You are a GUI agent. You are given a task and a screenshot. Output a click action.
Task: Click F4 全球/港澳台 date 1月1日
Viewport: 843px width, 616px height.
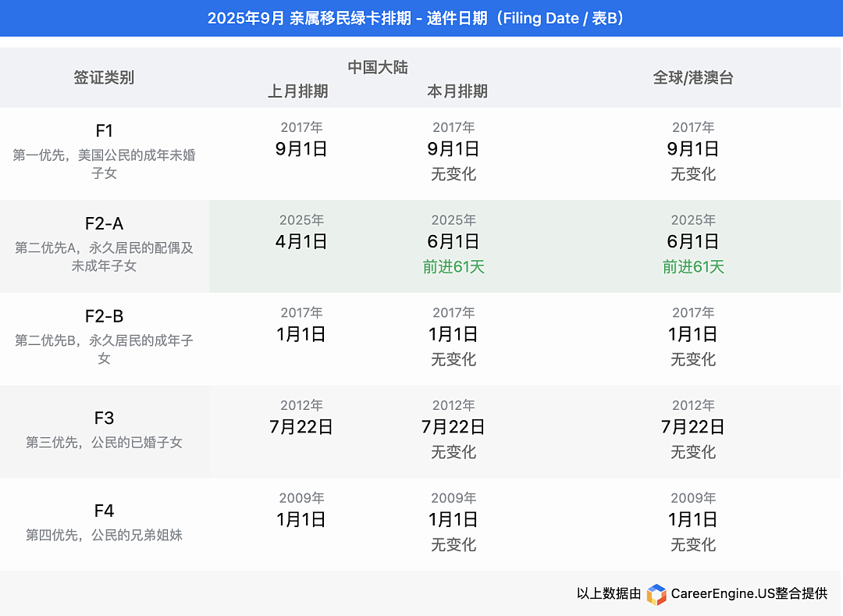pyautogui.click(x=693, y=520)
